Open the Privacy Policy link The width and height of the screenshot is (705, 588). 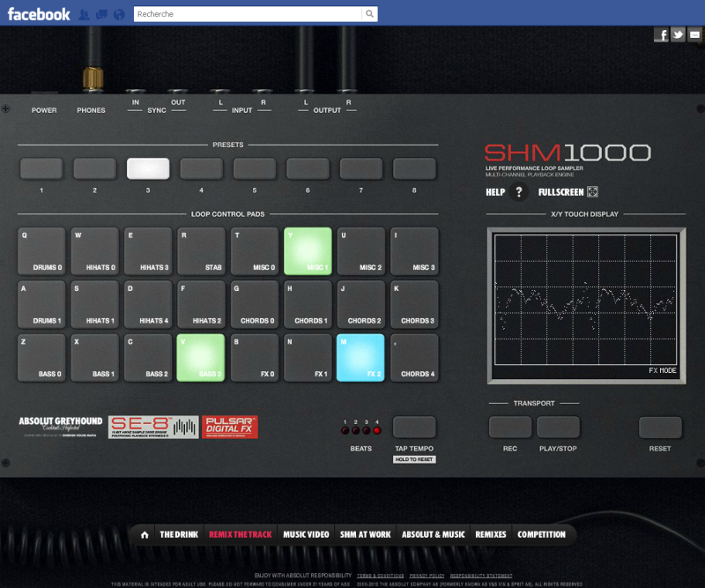pos(427,576)
